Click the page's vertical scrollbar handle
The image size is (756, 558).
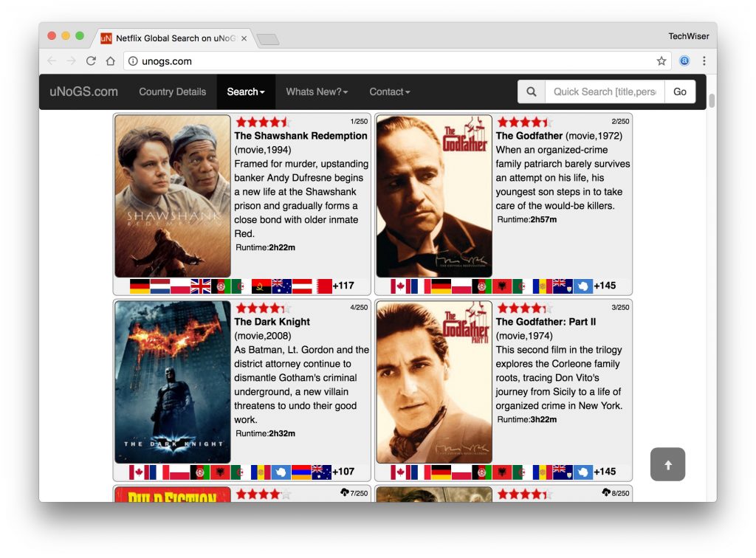point(712,100)
